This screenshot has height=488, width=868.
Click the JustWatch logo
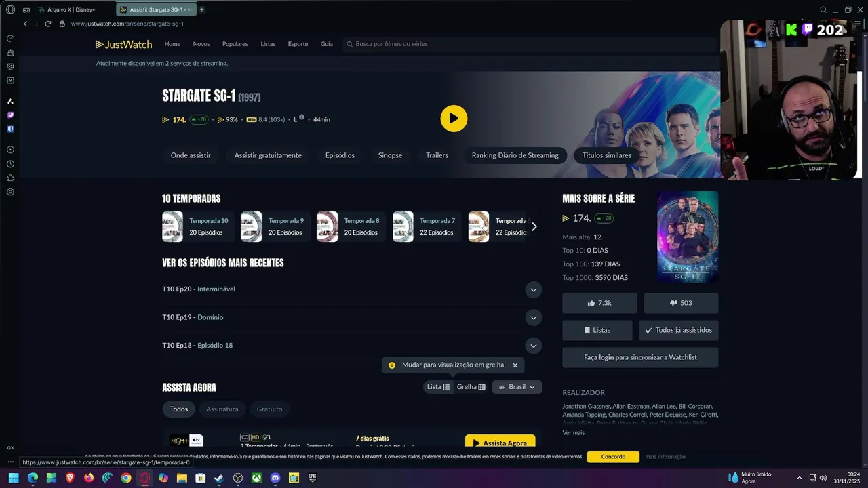[x=124, y=44]
